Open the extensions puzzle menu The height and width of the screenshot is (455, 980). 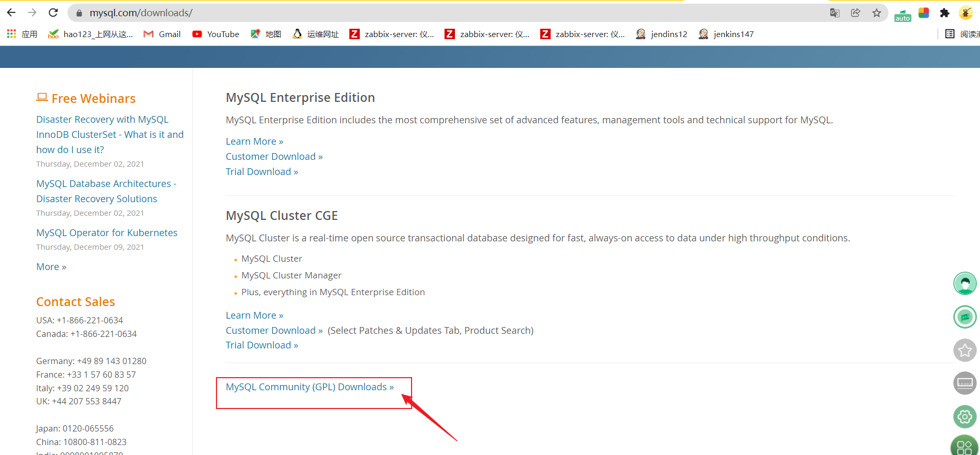coord(944,13)
